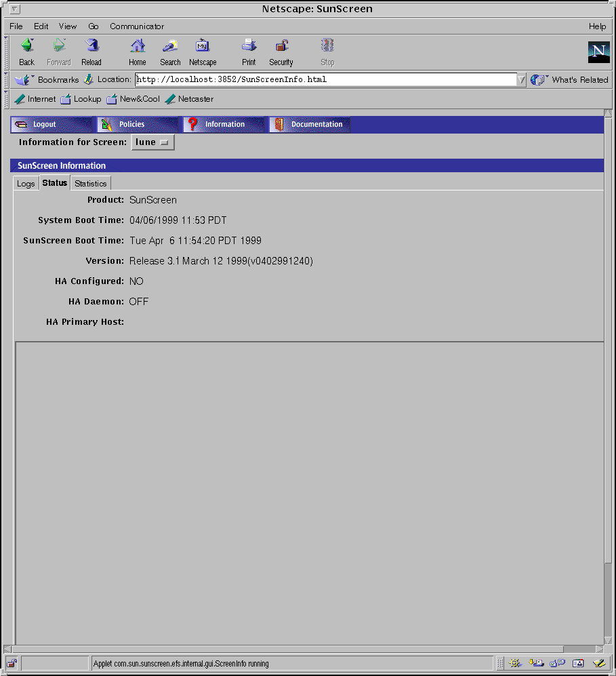
Task: Print the current page
Action: pyautogui.click(x=249, y=45)
